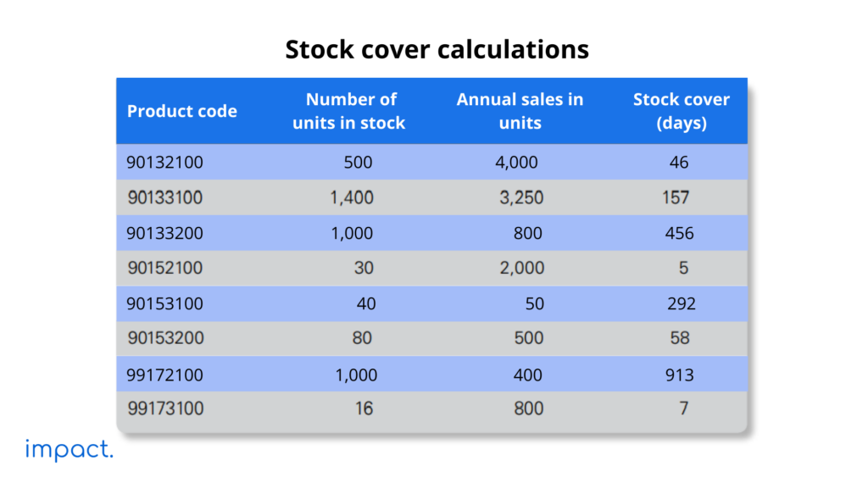Select product code 99172100
Viewport: 868px width, 488px height.
tap(165, 374)
